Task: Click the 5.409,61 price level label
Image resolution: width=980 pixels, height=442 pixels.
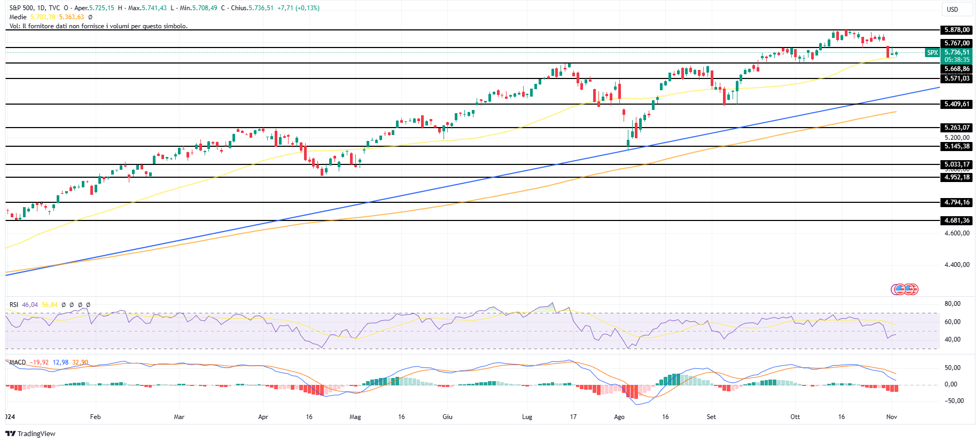Action: (956, 104)
